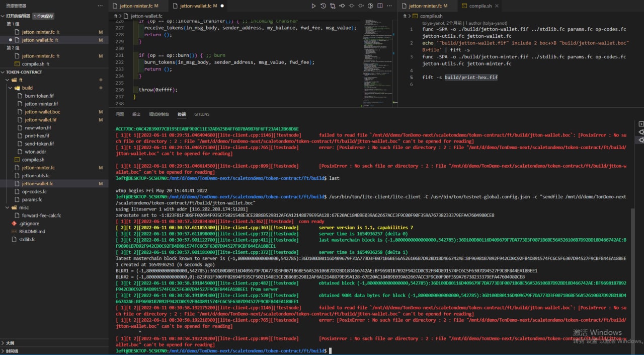This screenshot has width=644, height=355.
Task: Expand the 时间线 (Timeline) section
Action: [x=54, y=351]
